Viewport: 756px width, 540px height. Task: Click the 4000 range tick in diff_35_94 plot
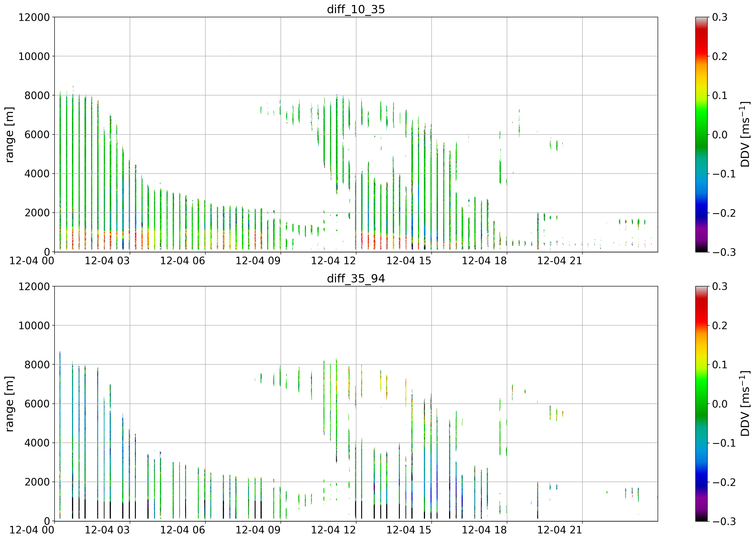coord(37,443)
